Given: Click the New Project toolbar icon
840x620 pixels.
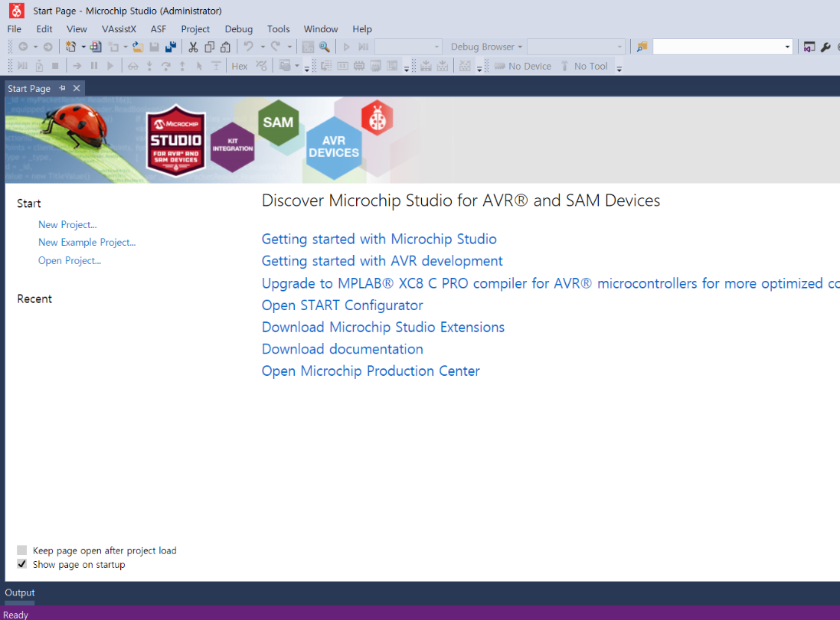Looking at the screenshot, I should click(x=70, y=47).
